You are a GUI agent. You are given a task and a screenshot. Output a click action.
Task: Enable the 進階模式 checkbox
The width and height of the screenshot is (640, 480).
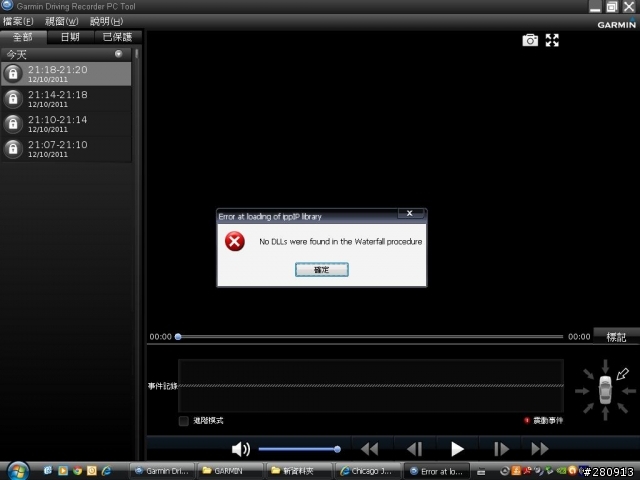pos(184,421)
